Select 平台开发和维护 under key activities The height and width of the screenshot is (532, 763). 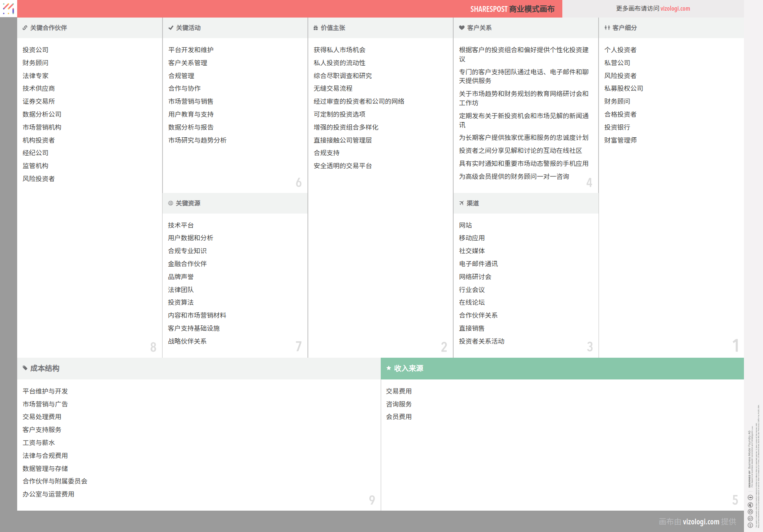(x=191, y=50)
